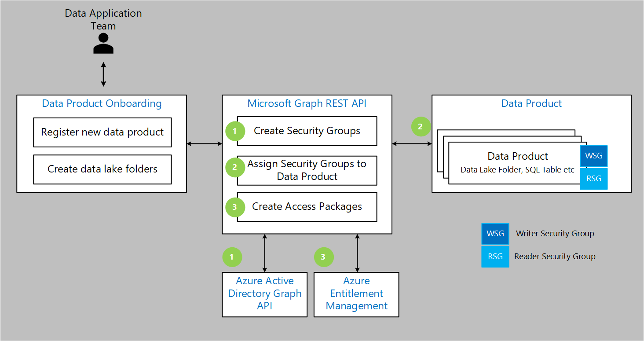The width and height of the screenshot is (644, 341).
Task: Click the Data Product Onboarding heading
Action: point(102,104)
